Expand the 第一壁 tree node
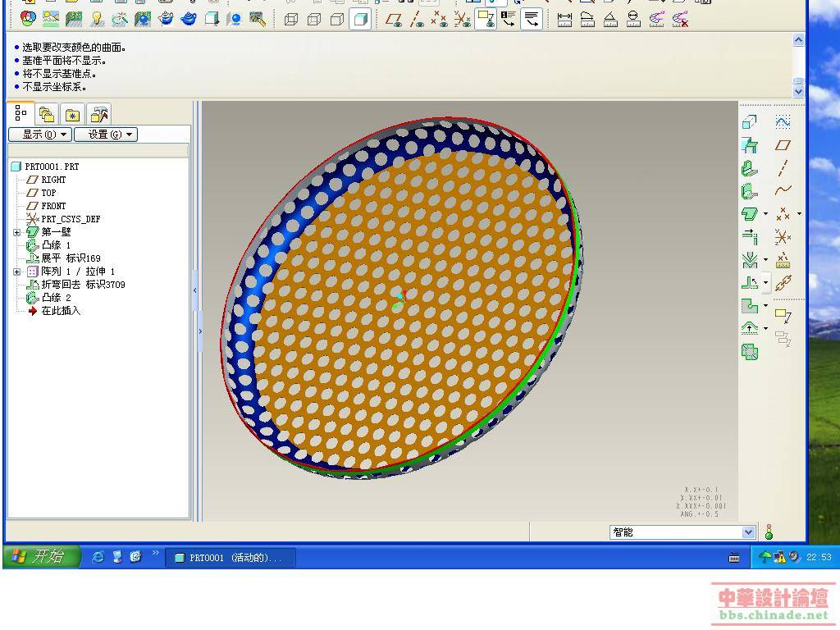840x630 pixels. (16, 232)
